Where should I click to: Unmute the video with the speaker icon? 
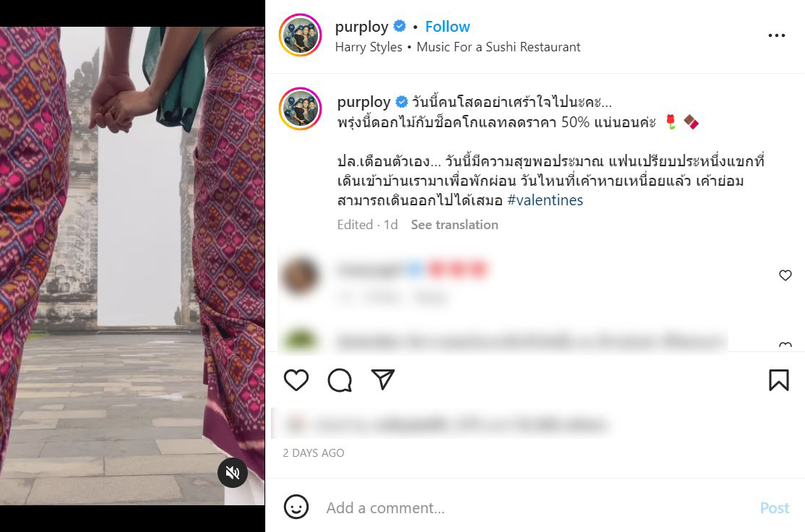[x=233, y=473]
